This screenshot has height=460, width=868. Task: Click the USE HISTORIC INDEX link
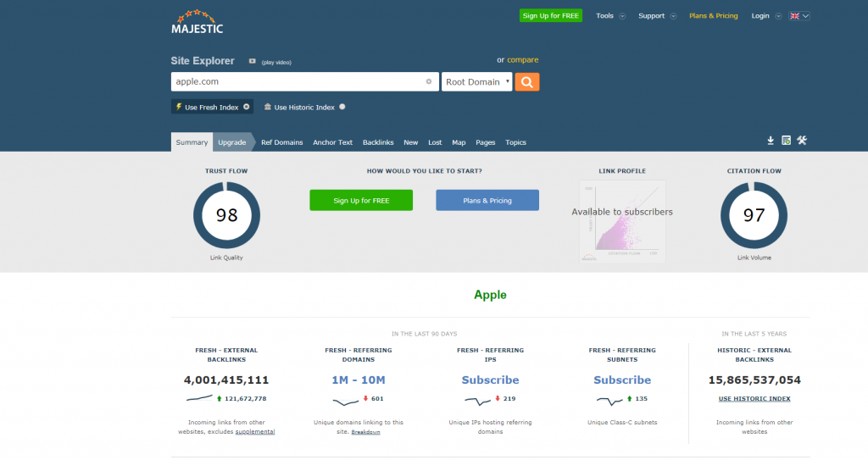pyautogui.click(x=754, y=398)
